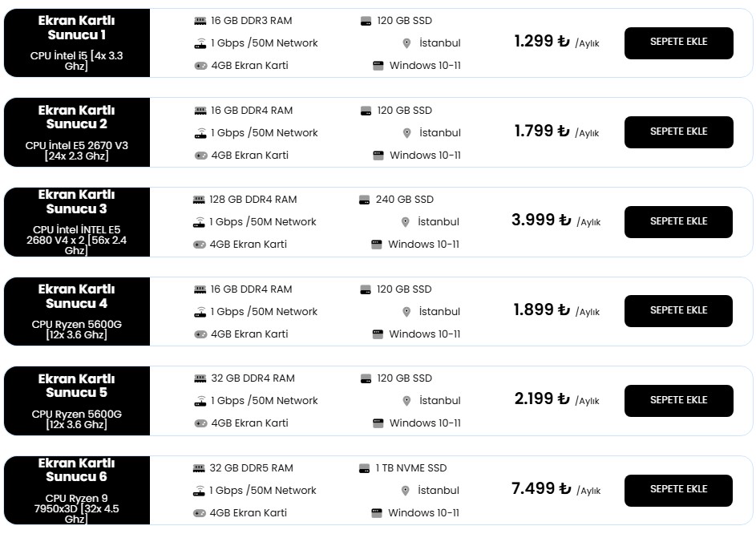Click RAM icon beside 128 GB DDR4 RAM
This screenshot has width=756, height=534.
199,200
